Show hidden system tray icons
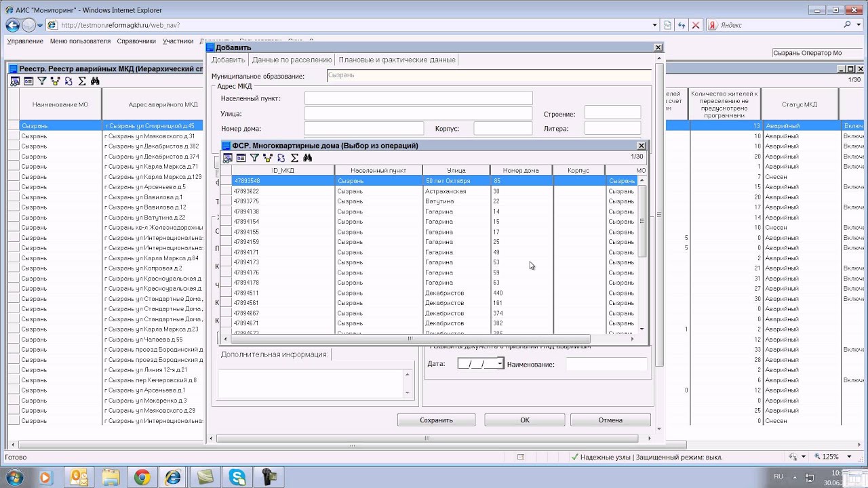868x488 pixels. pos(794,476)
